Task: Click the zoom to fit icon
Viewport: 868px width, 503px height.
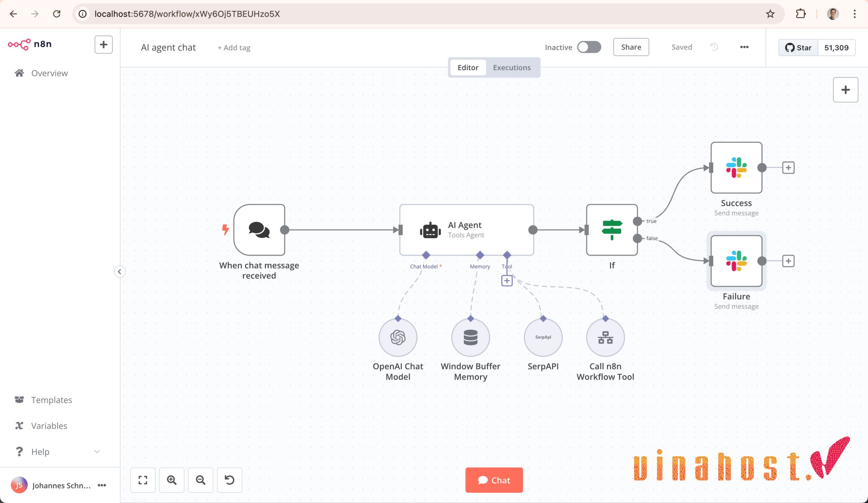Action: 143,480
